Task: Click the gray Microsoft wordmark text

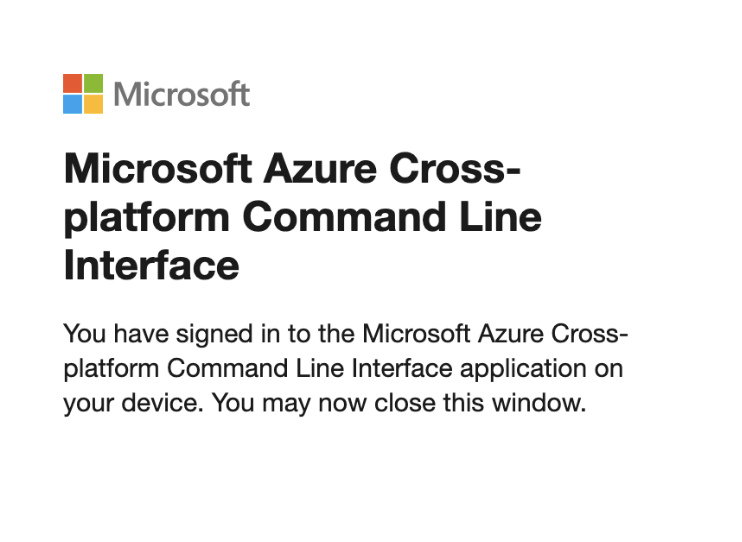Action: coord(182,94)
